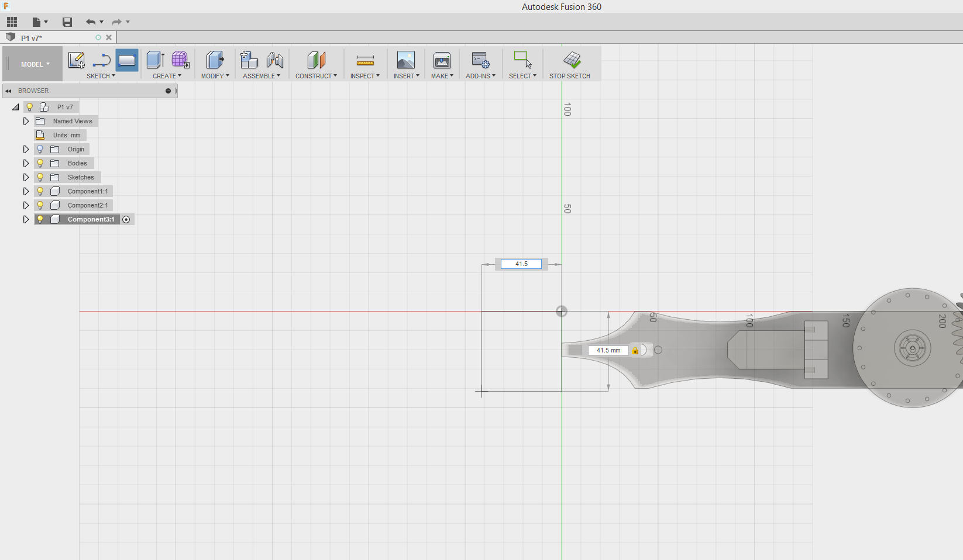This screenshot has height=560, width=963.
Task: Open the MODIFY menu
Action: click(215, 76)
